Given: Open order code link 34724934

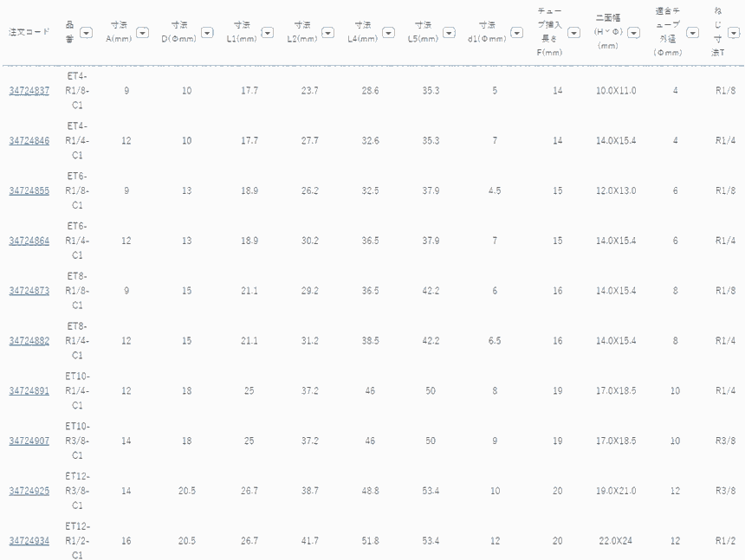Looking at the screenshot, I should tap(29, 541).
